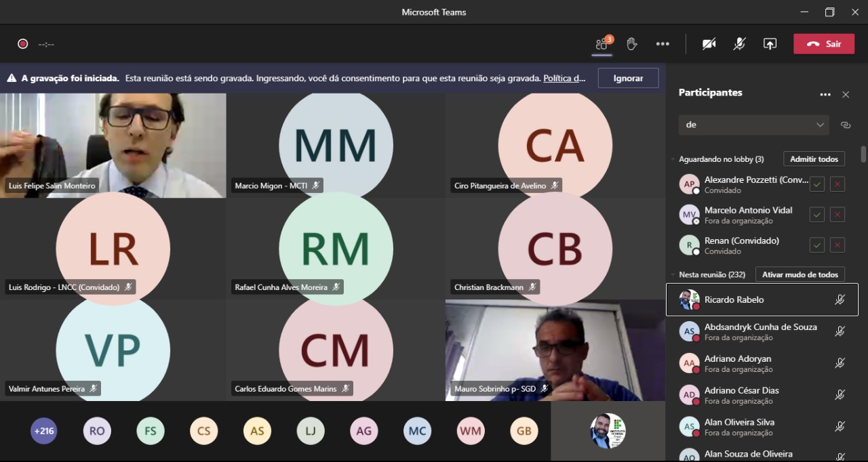Open the participants panel icon

coord(601,44)
